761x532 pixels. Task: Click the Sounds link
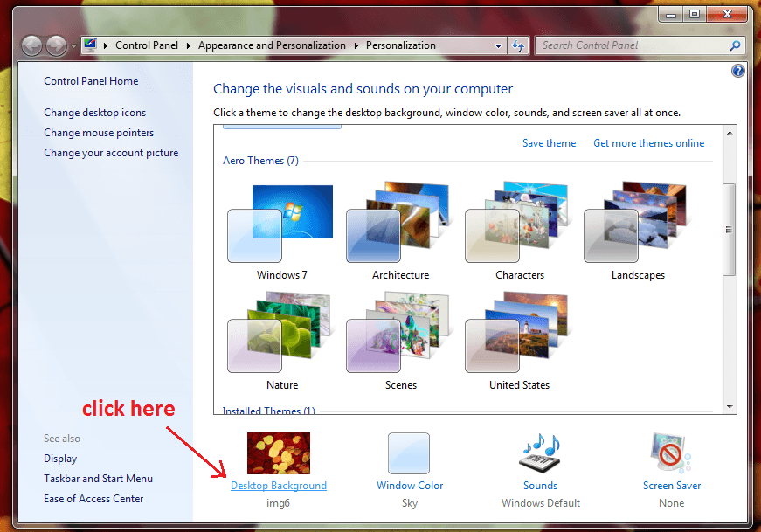pyautogui.click(x=540, y=486)
